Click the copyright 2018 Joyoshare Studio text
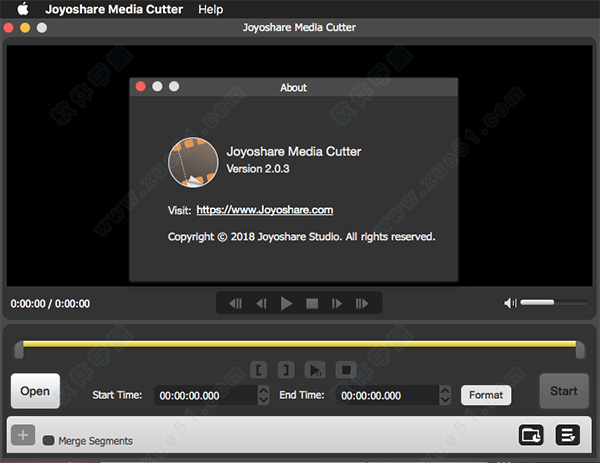Image resolution: width=600 pixels, height=463 pixels. 302,237
